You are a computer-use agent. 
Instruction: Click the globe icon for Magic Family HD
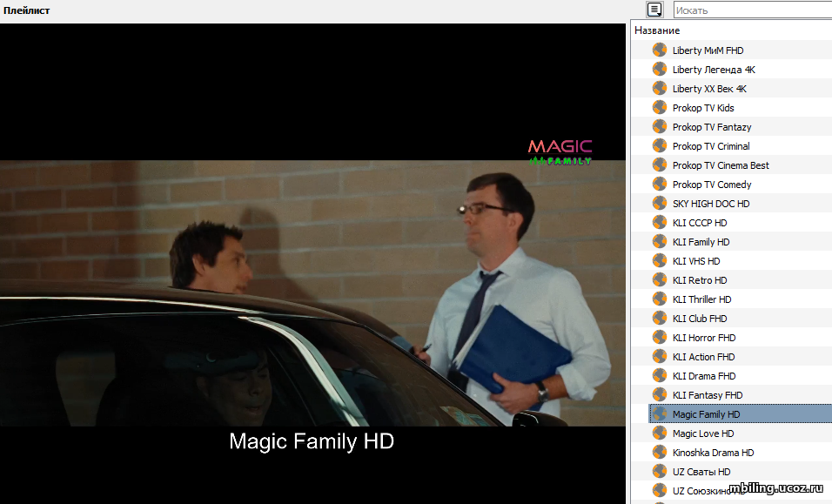point(660,413)
